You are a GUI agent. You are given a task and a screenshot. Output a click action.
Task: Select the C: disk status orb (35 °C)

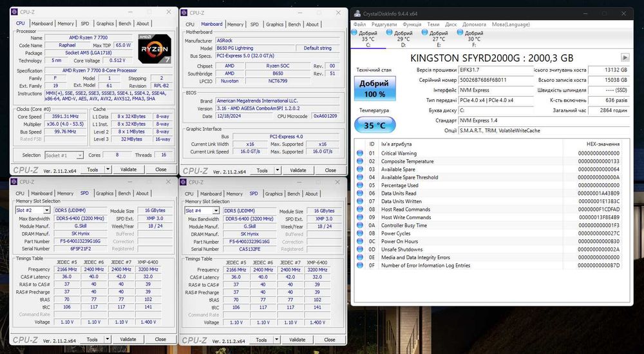point(354,32)
